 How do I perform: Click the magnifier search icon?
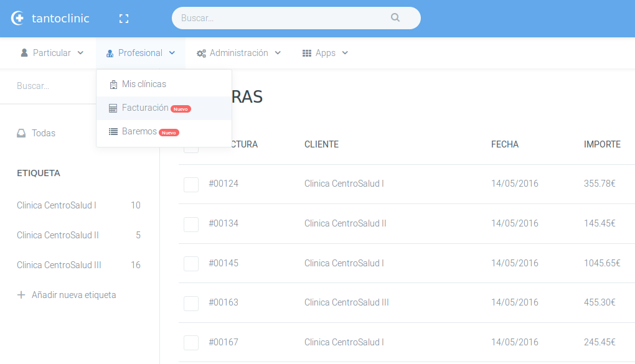(395, 18)
